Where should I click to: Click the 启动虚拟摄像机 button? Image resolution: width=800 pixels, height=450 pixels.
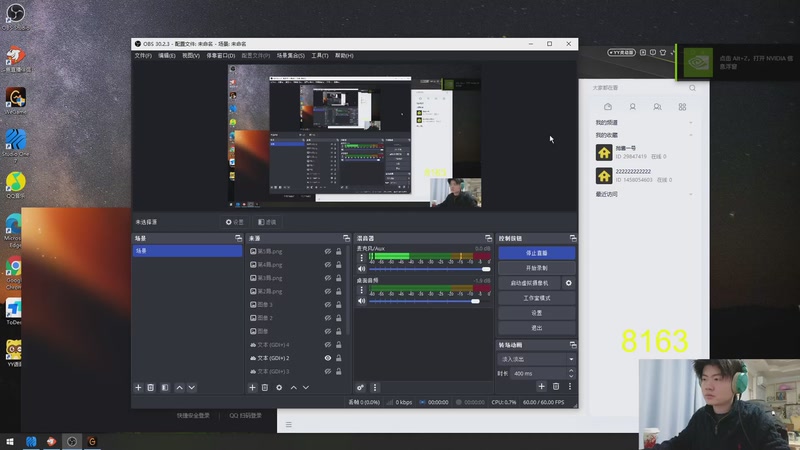pos(530,283)
